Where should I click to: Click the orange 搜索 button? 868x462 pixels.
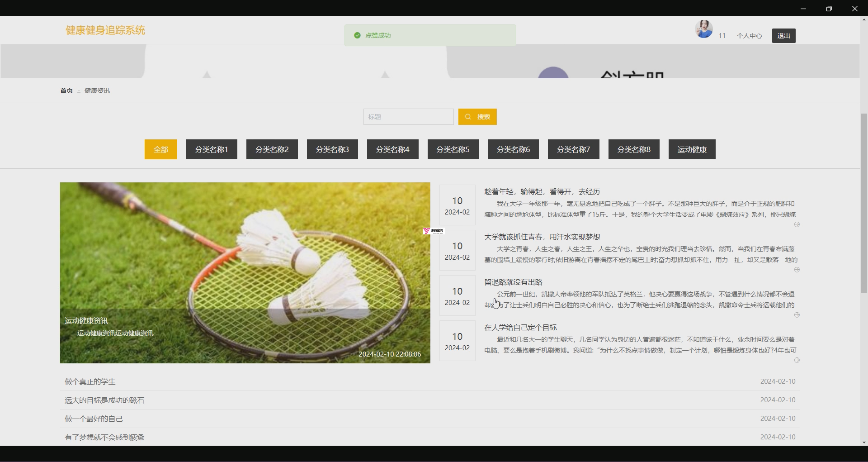click(477, 117)
